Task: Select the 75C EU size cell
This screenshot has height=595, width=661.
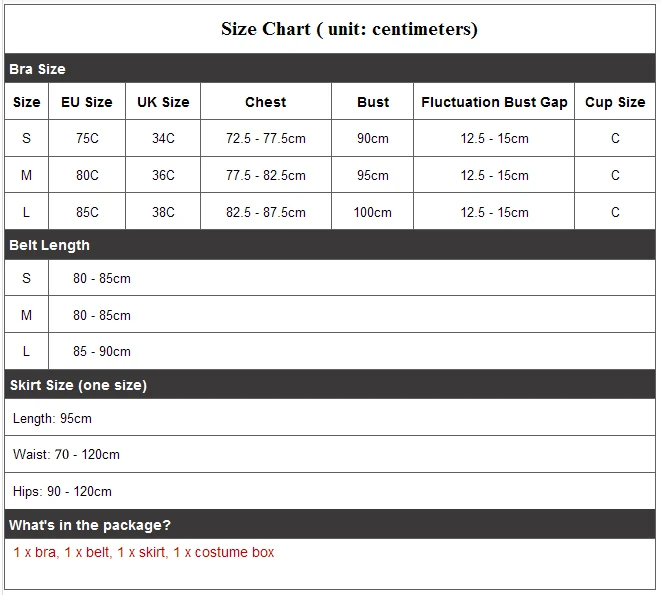Action: [x=87, y=138]
